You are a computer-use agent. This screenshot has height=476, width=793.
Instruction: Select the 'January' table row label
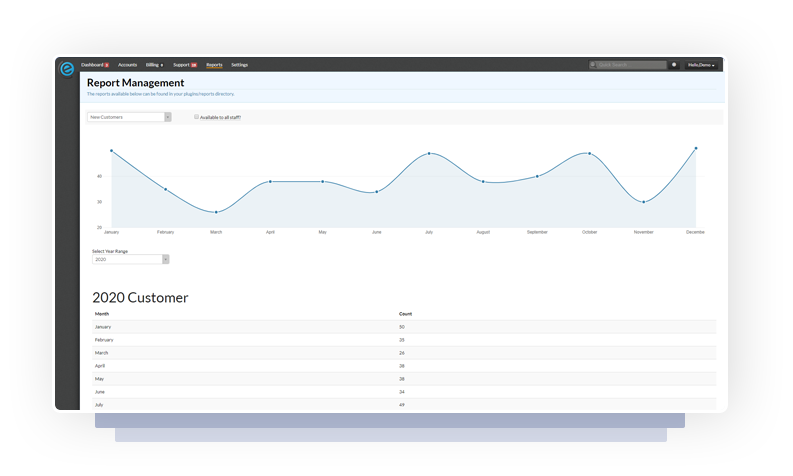(x=103, y=327)
